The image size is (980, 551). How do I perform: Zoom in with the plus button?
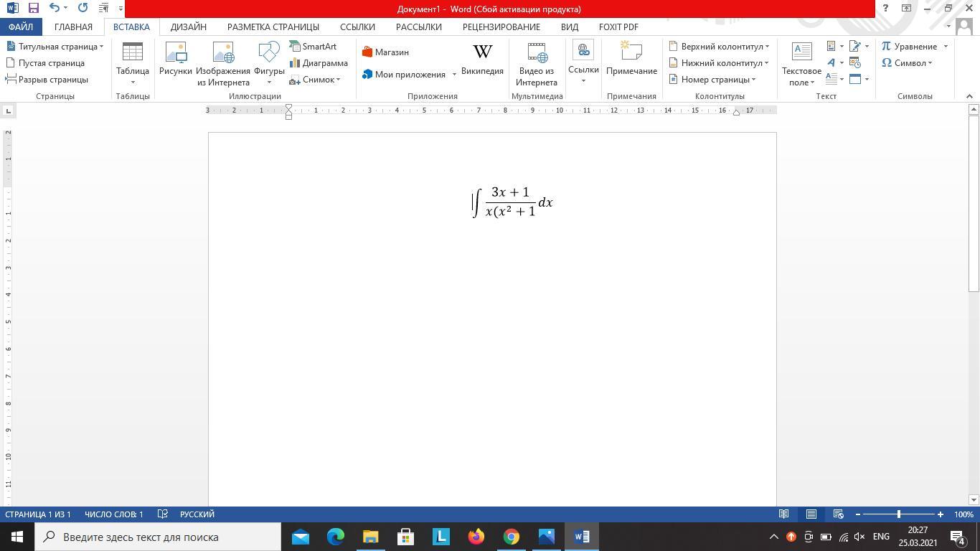pos(940,514)
